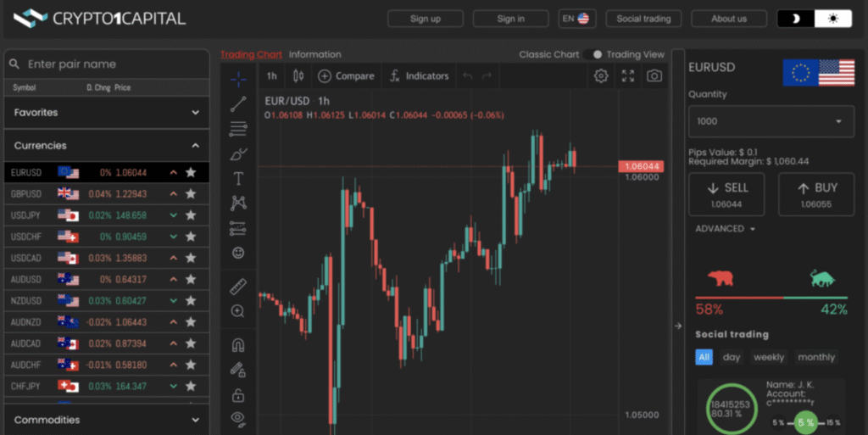Toggle favorite star for AUDUSD
Image resolution: width=868 pixels, height=435 pixels.
point(191,279)
